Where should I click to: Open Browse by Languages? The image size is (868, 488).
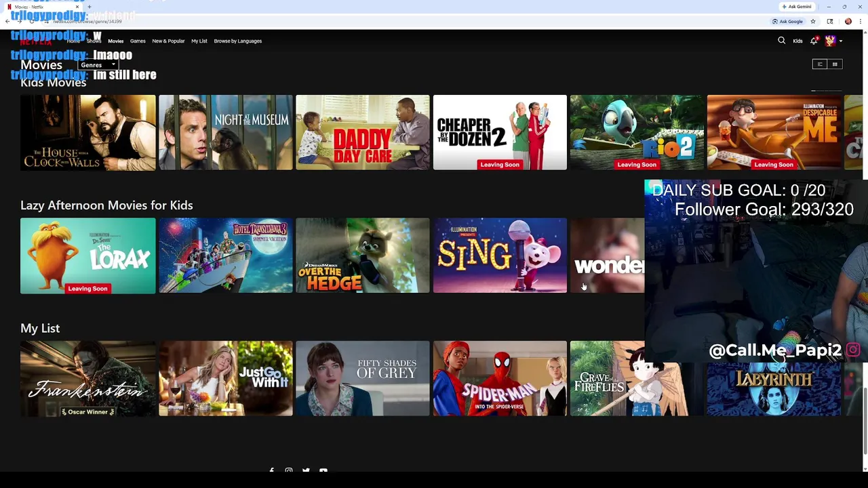[x=237, y=41]
